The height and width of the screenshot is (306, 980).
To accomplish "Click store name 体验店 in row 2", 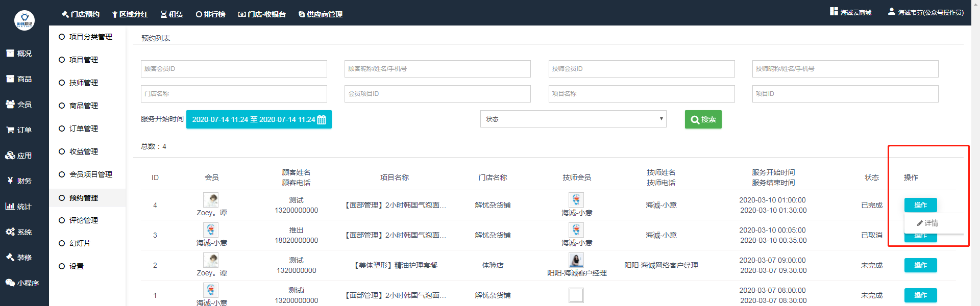I will coord(493,265).
